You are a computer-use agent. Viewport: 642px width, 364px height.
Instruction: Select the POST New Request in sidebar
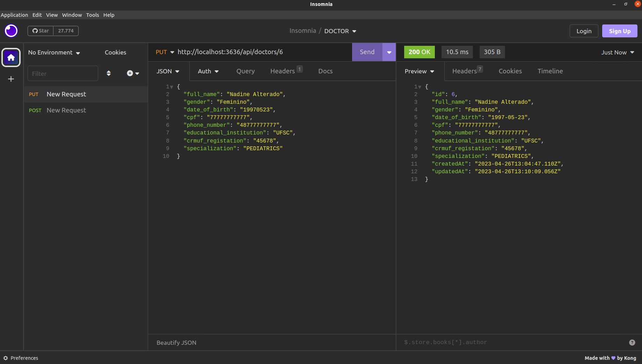pyautogui.click(x=86, y=110)
